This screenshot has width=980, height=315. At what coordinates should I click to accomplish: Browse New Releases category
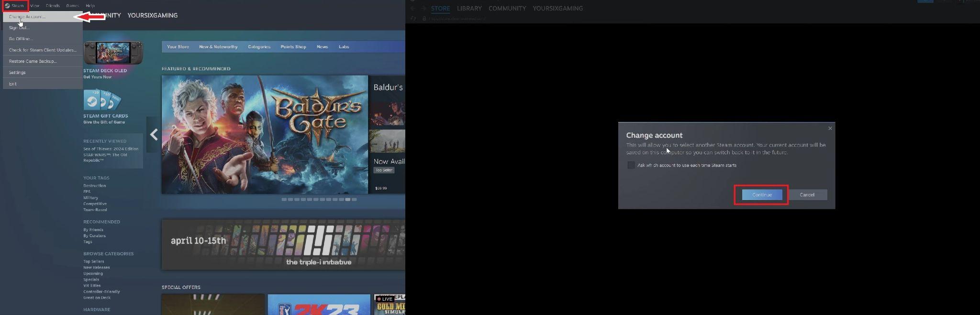tap(96, 268)
